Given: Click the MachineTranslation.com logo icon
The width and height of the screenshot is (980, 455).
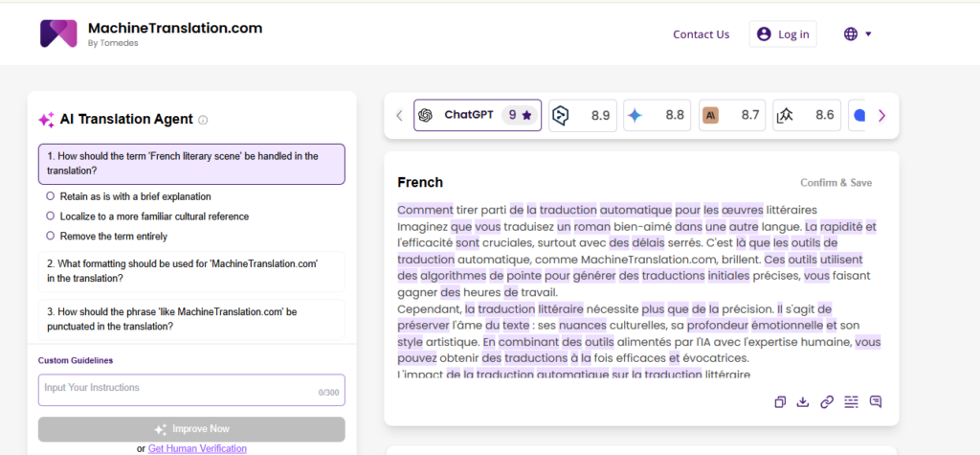Looking at the screenshot, I should [x=58, y=34].
